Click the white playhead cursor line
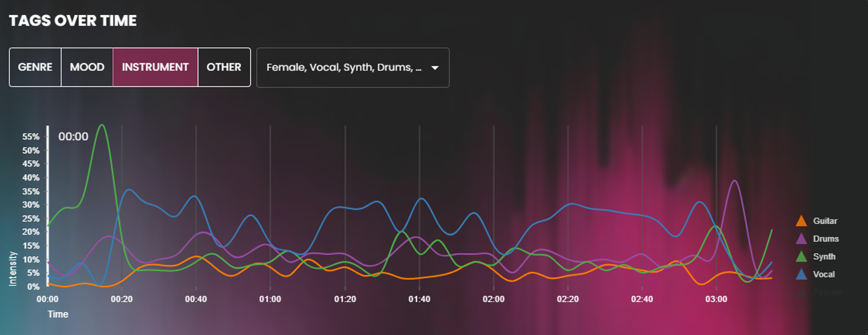This screenshot has width=868, height=335. click(x=48, y=207)
